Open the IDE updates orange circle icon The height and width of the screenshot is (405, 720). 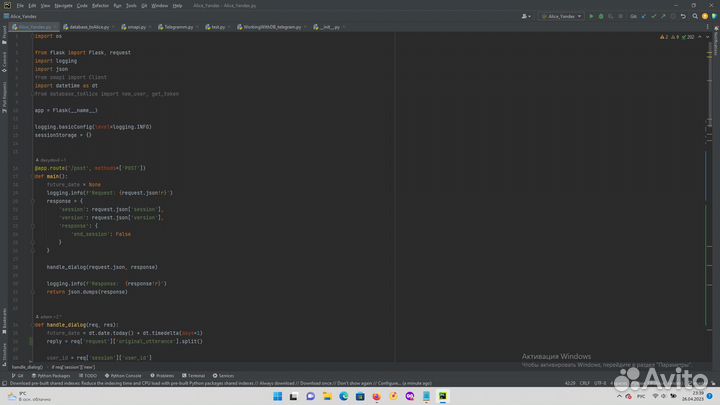tap(705, 16)
